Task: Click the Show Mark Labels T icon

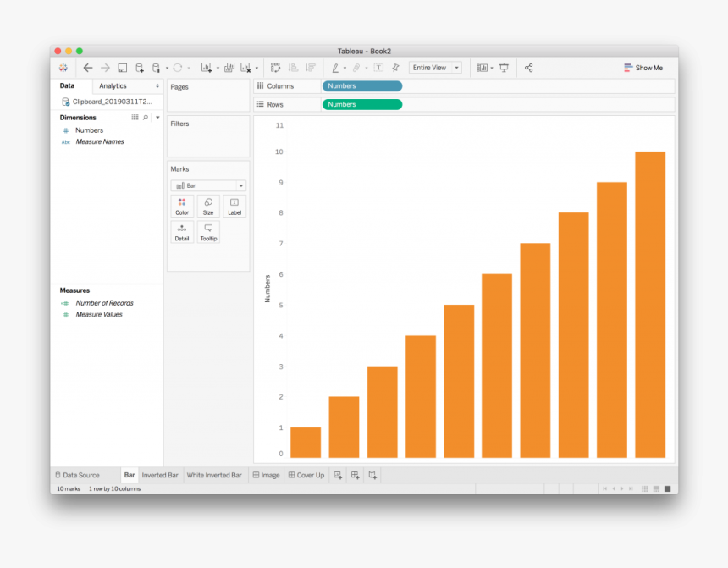Action: (x=379, y=68)
